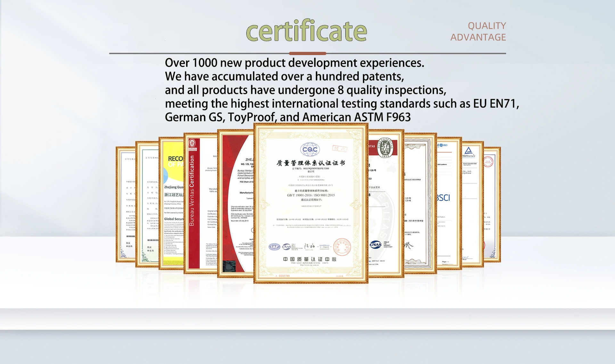Click the 'GB/T 19001-2016 / ISO 9001:2015' line
The image size is (615, 364).
[x=310, y=195]
